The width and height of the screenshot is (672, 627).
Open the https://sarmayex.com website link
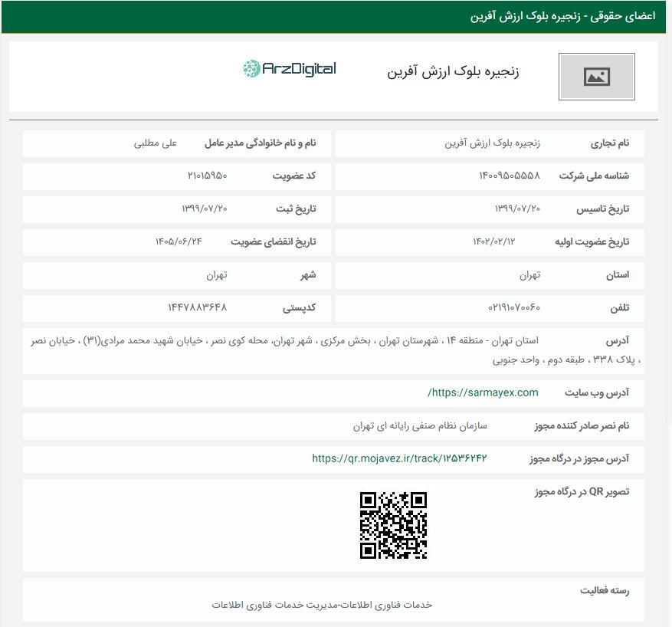click(483, 392)
